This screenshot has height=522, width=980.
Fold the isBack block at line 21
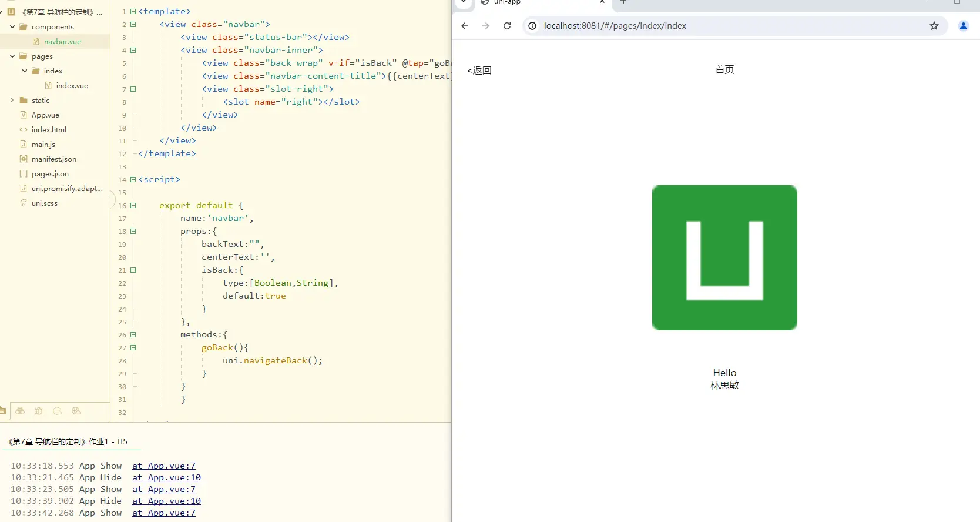[133, 270]
